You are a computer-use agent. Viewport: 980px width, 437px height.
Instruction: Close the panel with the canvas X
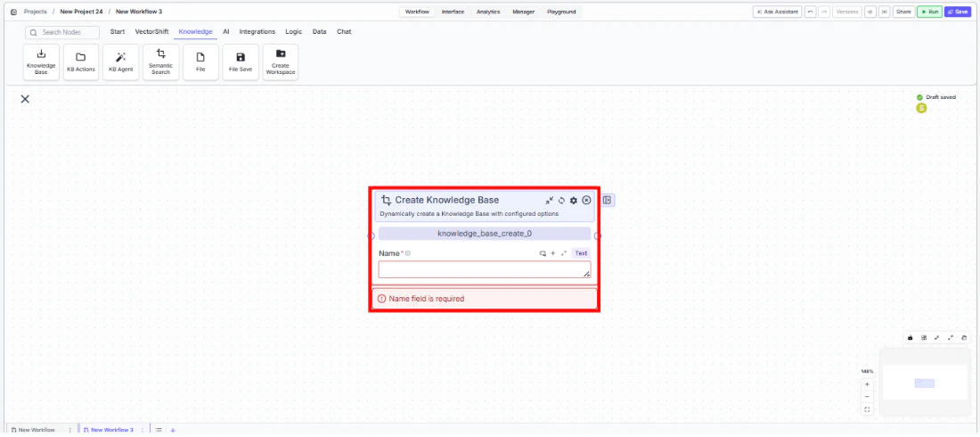(x=25, y=99)
